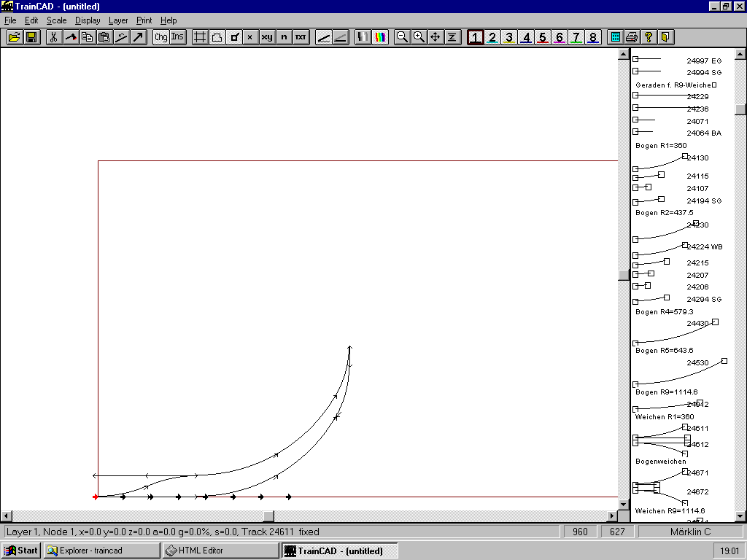Viewport: 747px width, 560px height.
Task: Click the yellow question mark help icon
Action: [649, 37]
